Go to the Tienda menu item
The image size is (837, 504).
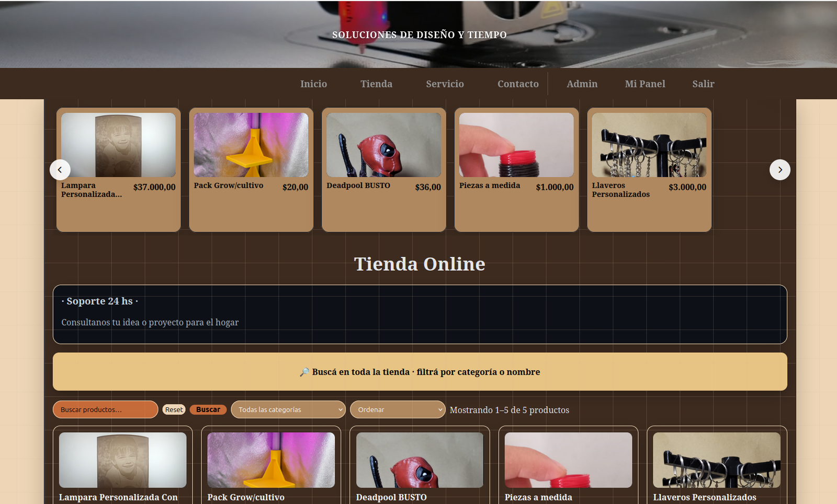pos(376,84)
